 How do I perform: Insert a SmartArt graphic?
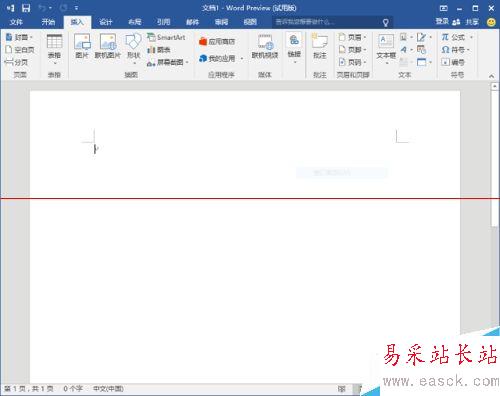pyautogui.click(x=166, y=37)
